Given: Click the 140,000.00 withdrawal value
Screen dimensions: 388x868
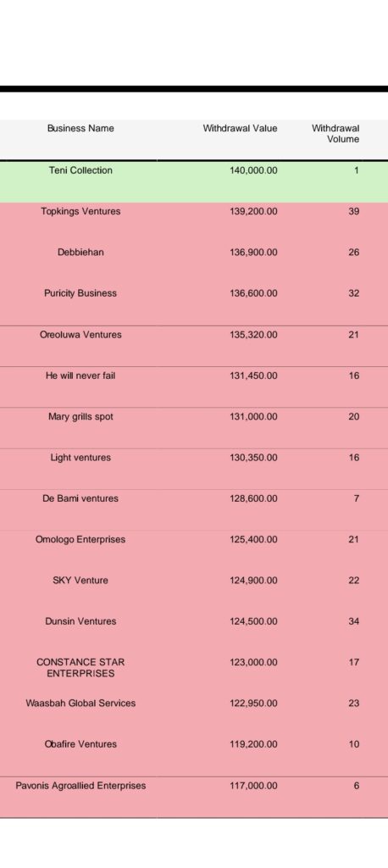Looking at the screenshot, I should pos(253,170).
